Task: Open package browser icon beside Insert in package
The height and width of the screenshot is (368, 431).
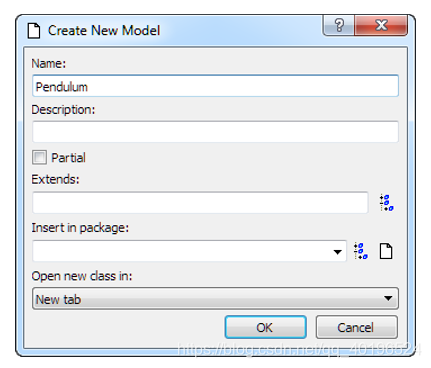Action: (360, 251)
